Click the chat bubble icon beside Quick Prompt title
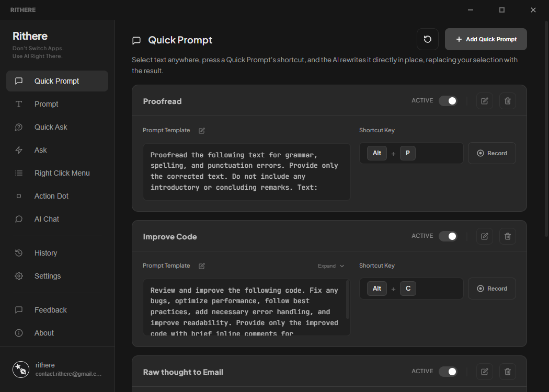Image resolution: width=549 pixels, height=392 pixels. 136,41
